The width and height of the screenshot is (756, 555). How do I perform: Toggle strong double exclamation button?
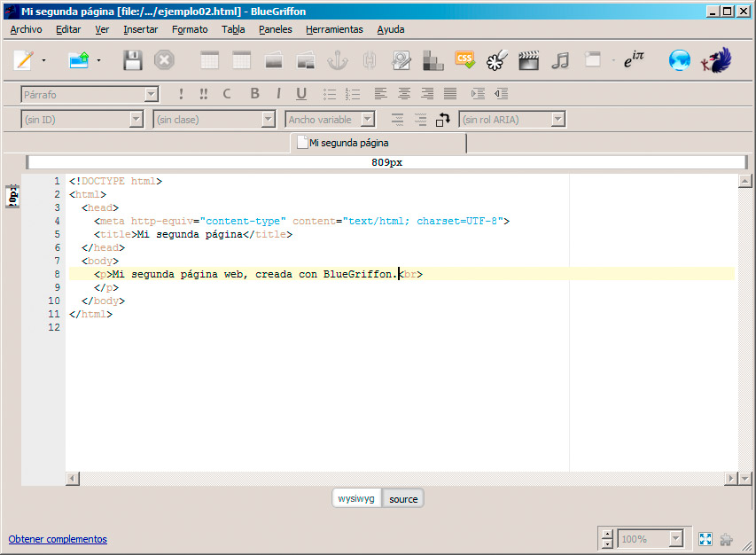click(x=204, y=94)
